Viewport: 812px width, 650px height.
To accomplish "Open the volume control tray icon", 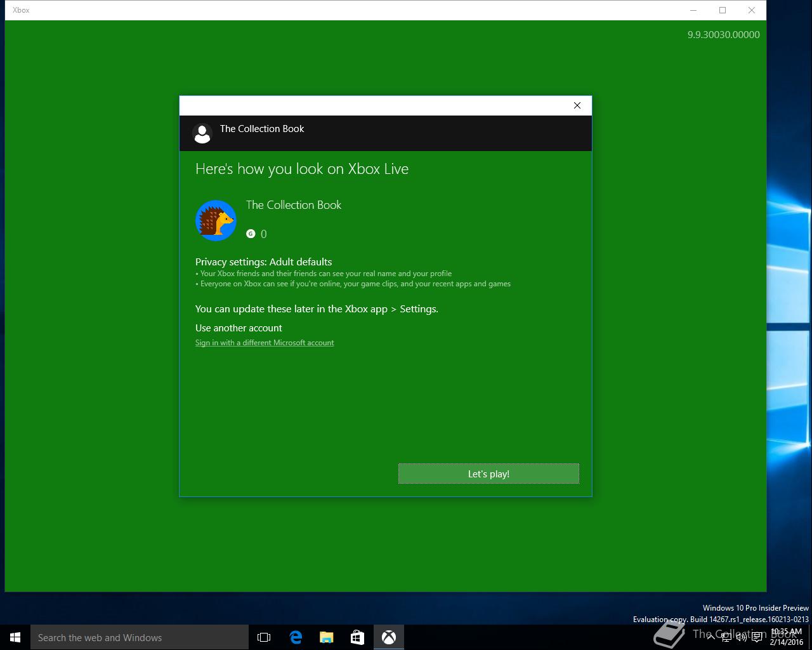I will pyautogui.click(x=742, y=637).
